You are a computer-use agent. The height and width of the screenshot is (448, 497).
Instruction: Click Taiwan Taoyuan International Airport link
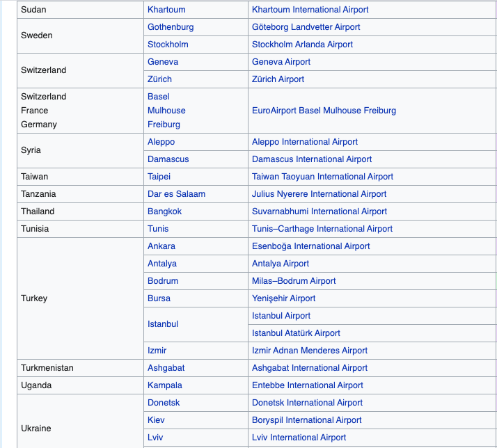point(322,177)
